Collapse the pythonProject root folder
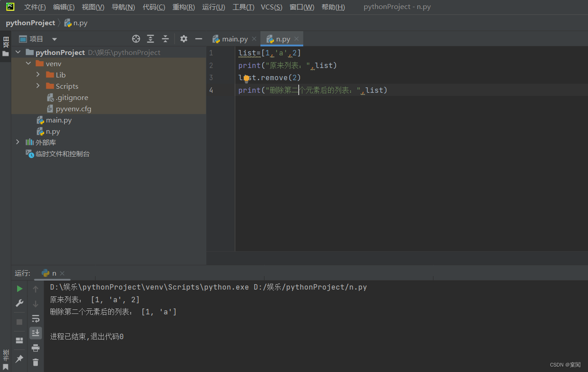 (x=18, y=52)
